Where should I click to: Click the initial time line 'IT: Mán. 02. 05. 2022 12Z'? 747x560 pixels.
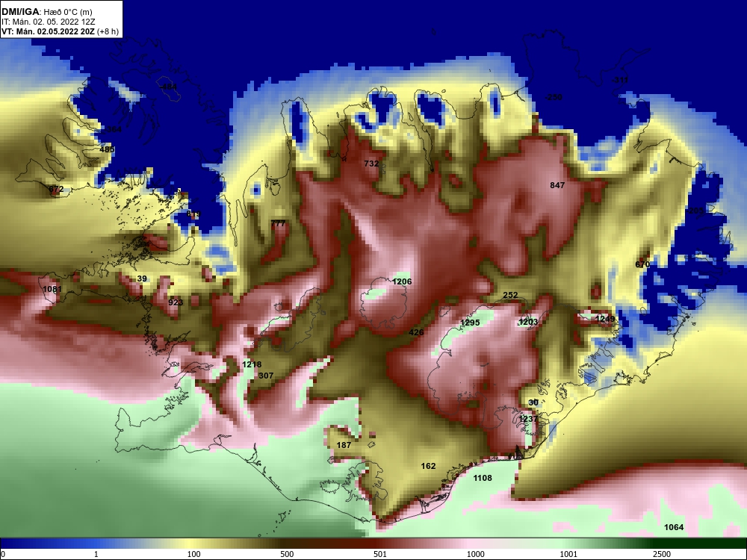coord(47,22)
